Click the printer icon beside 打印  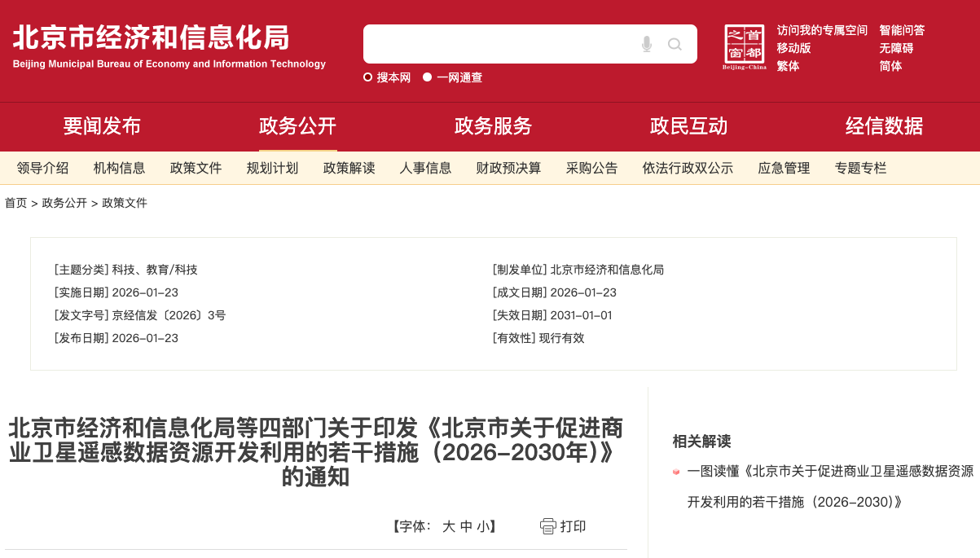coord(547,526)
